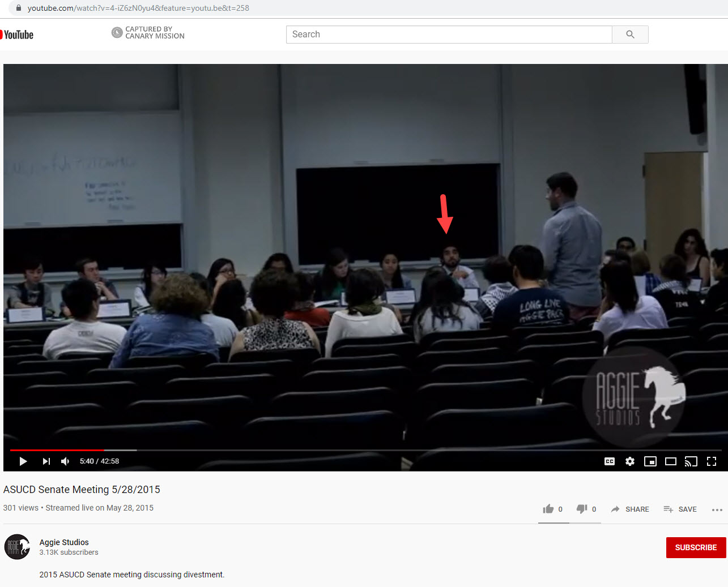Screen dimensions: 728x587
Task: Share the ASUCD Senate Meeting video
Action: tap(630, 509)
